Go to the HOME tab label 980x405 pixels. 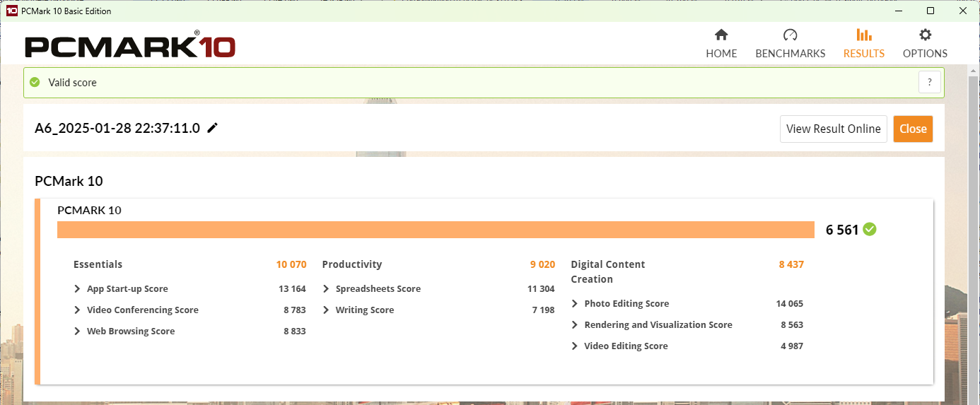click(x=721, y=54)
